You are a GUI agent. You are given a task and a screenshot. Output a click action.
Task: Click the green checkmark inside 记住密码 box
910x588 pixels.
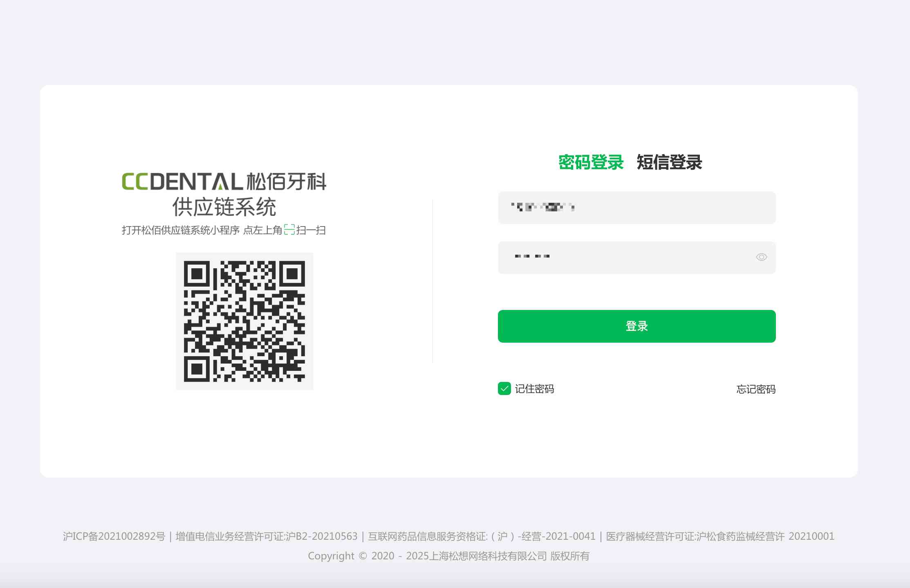click(504, 389)
